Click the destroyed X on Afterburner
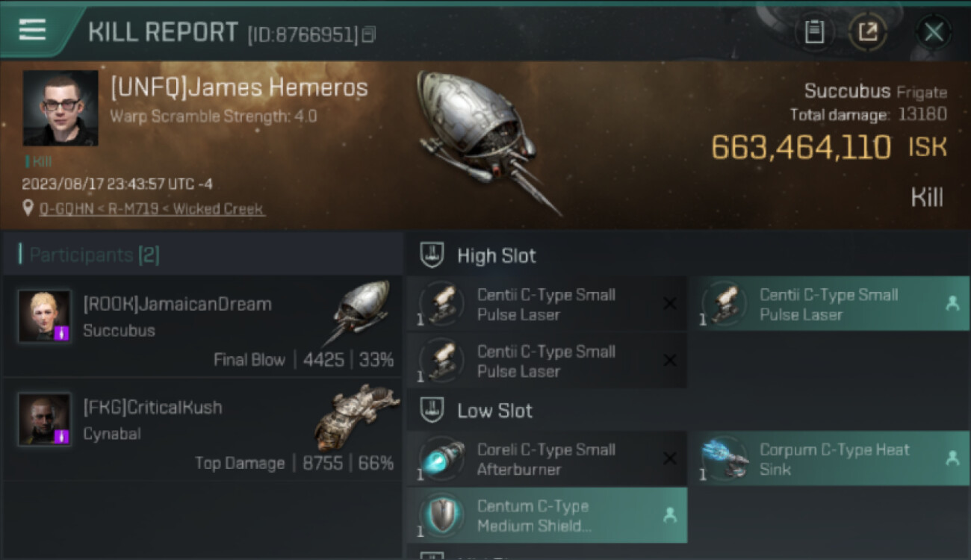The image size is (971, 560). click(x=670, y=458)
